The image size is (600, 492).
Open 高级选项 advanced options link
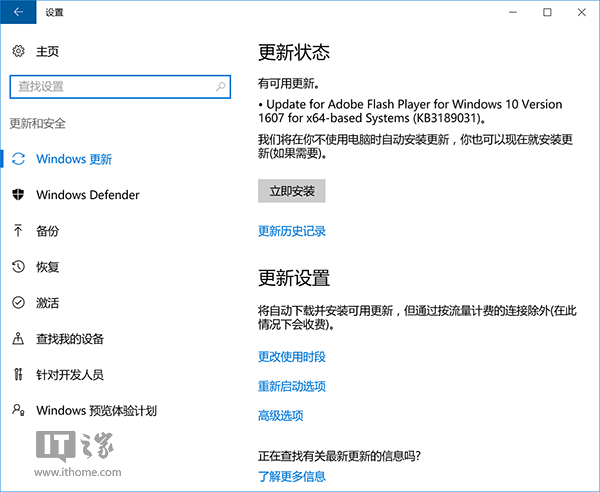point(280,415)
